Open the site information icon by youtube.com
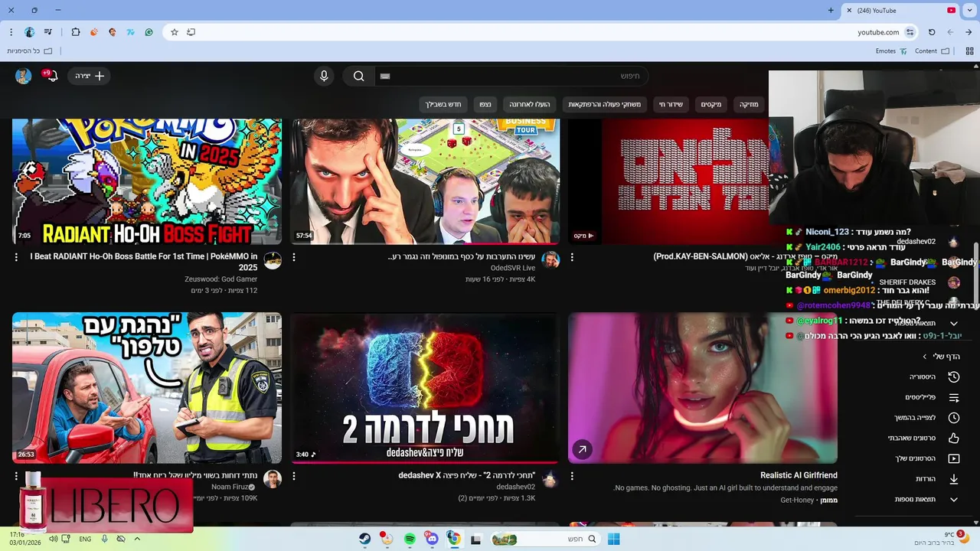Screen dimensions: 980x551 coord(910,32)
